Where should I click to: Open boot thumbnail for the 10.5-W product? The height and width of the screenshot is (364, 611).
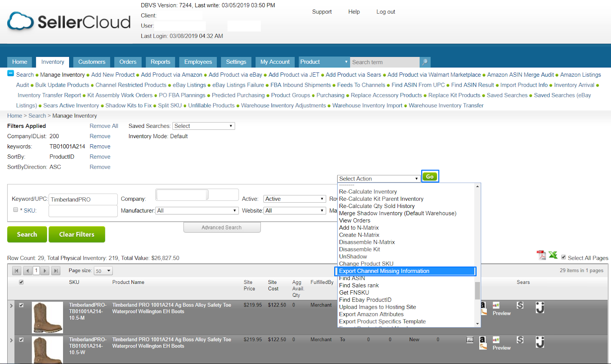pyautogui.click(x=47, y=350)
